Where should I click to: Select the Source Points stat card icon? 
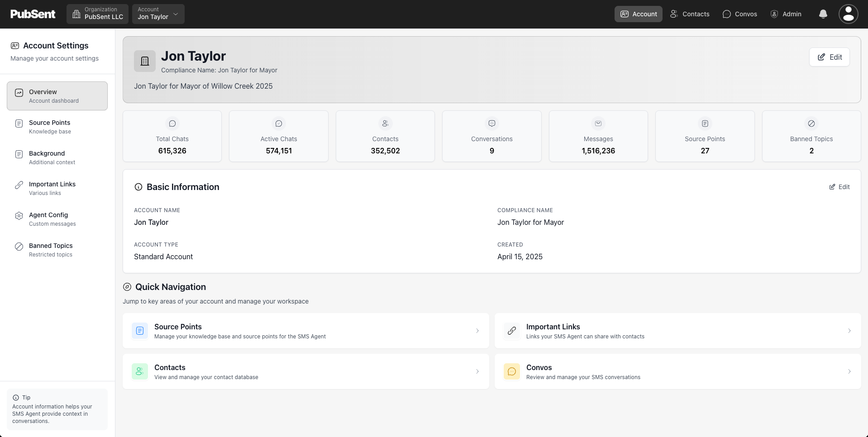tap(704, 123)
